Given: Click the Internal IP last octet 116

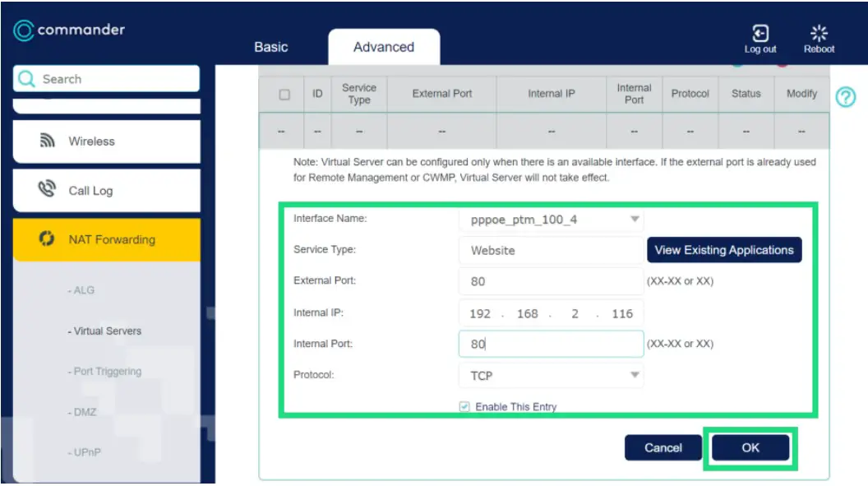Looking at the screenshot, I should point(622,314).
